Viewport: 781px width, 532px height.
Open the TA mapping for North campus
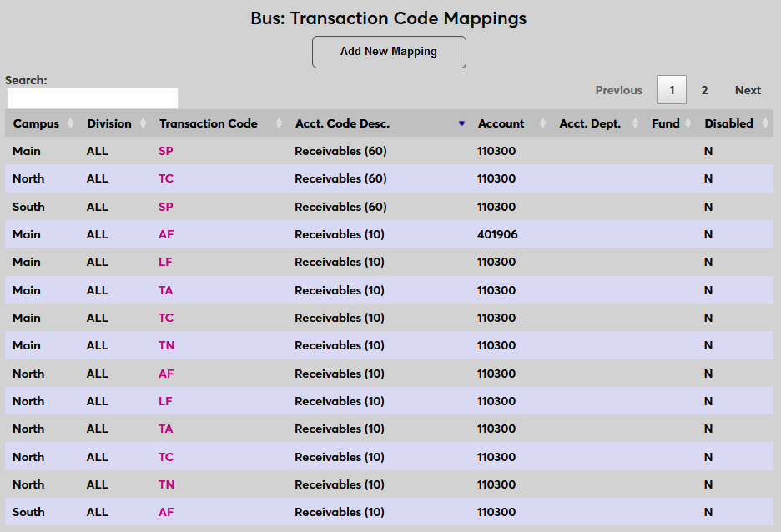[x=164, y=429]
